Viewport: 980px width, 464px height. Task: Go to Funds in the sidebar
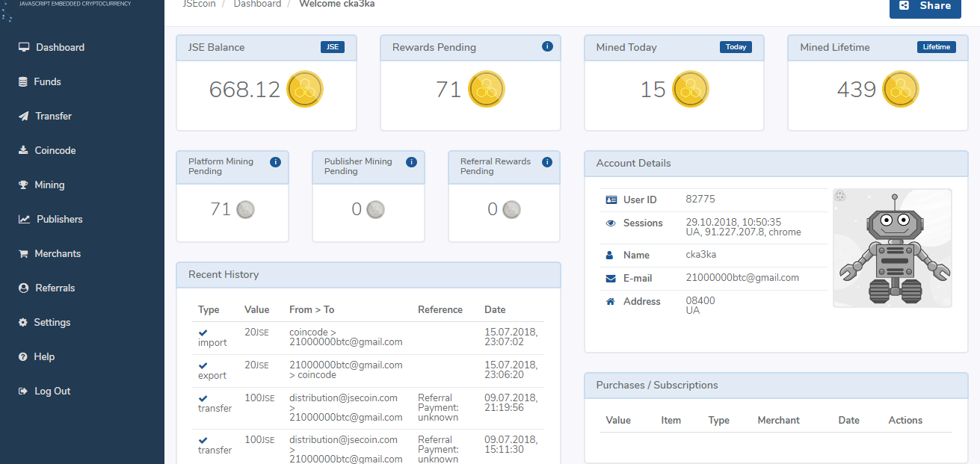point(40,81)
